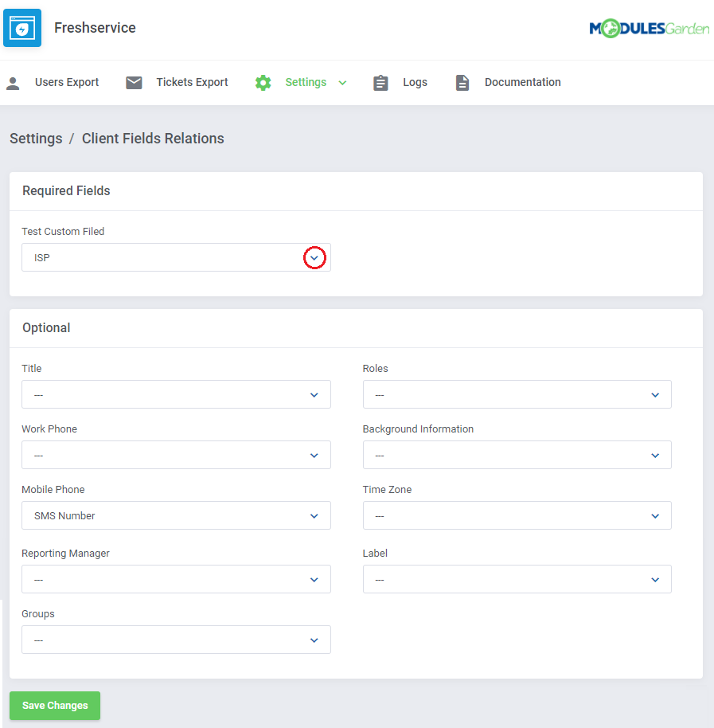Click the Required Fields heading
Viewport: 714px width, 728px height.
coord(66,191)
